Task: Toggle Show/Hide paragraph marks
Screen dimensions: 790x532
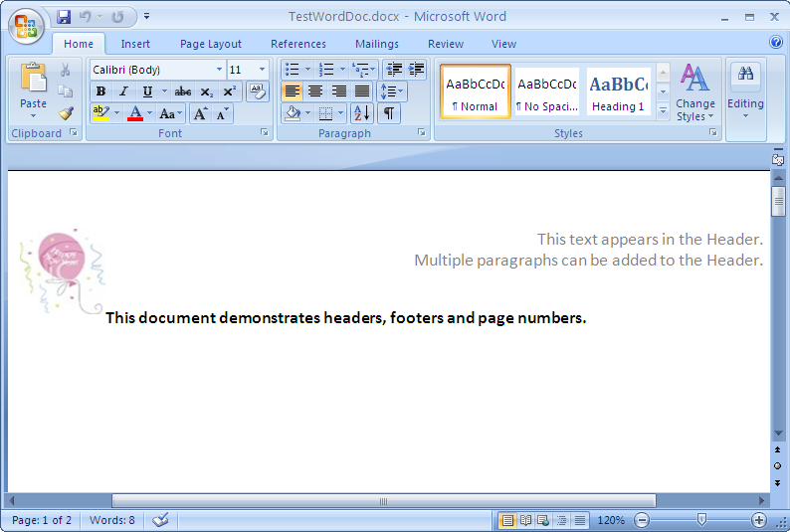Action: coord(388,113)
